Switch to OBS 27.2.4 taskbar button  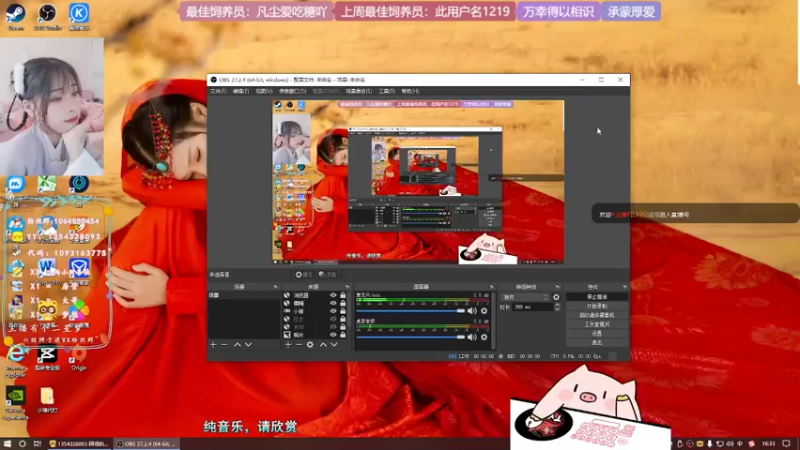click(x=147, y=444)
